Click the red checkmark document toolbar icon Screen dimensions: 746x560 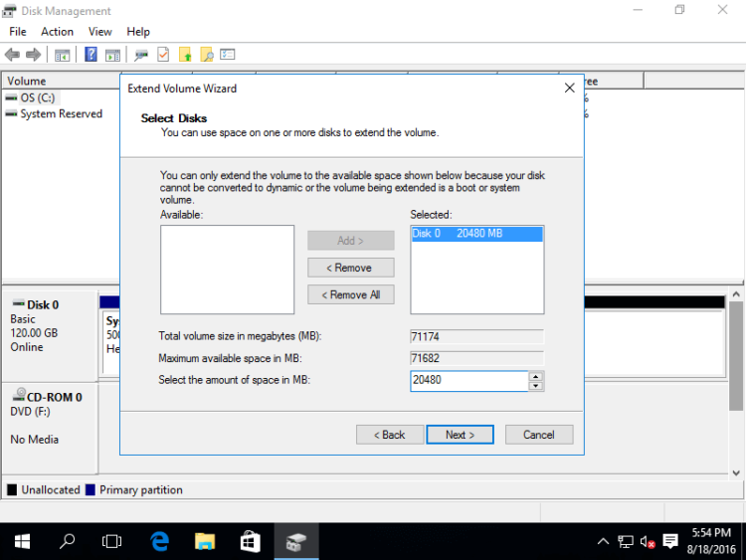(163, 55)
